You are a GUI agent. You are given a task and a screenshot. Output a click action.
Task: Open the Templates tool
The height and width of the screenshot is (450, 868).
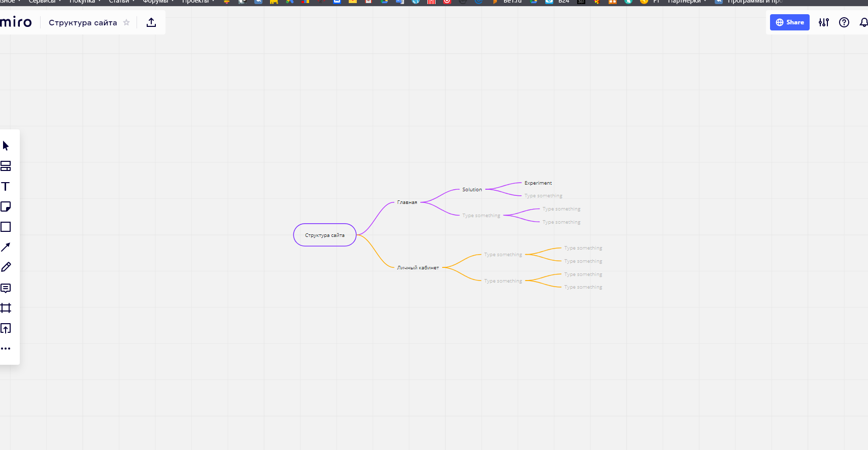pos(6,166)
